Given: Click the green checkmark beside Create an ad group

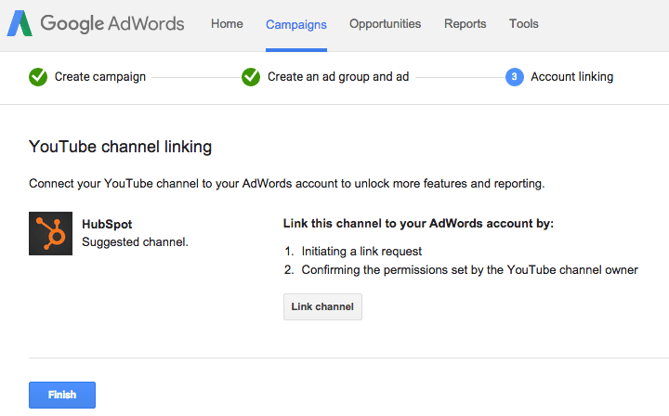Looking at the screenshot, I should (250, 77).
